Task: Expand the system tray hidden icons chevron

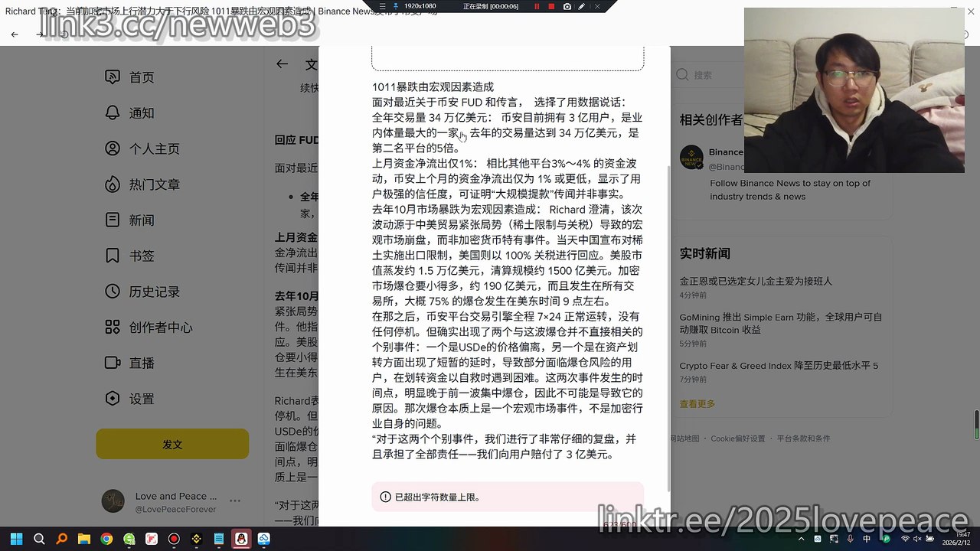Action: pos(801,540)
